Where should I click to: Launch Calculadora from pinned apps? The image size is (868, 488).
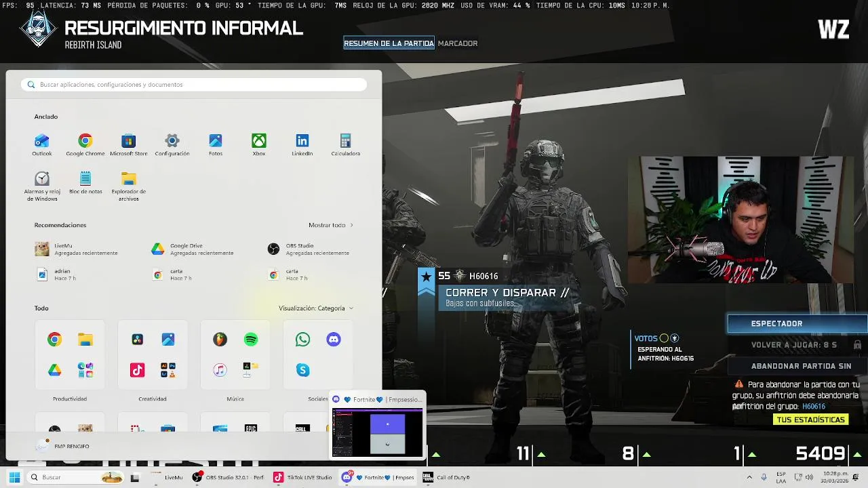[345, 144]
